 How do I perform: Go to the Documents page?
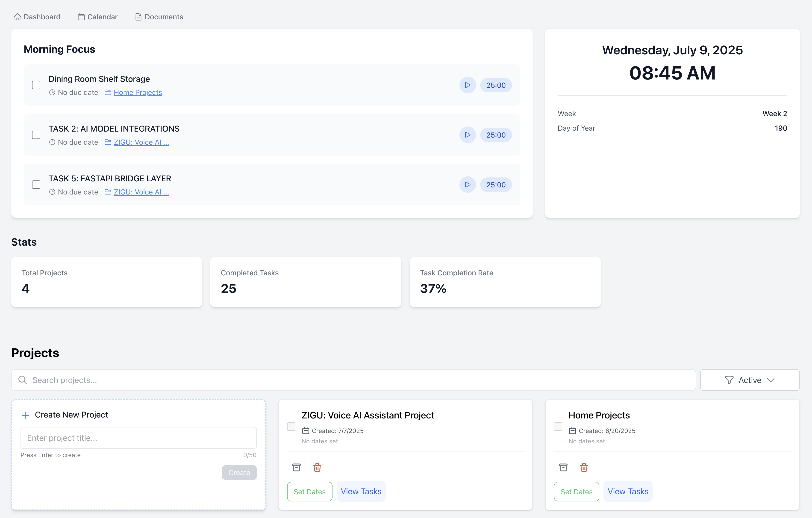pos(159,17)
